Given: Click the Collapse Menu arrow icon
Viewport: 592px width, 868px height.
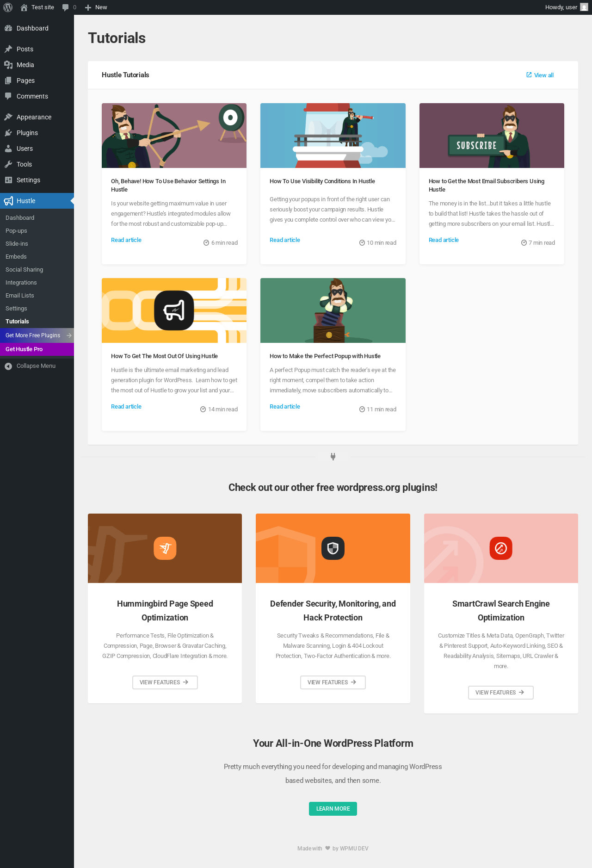Looking at the screenshot, I should [x=8, y=366].
